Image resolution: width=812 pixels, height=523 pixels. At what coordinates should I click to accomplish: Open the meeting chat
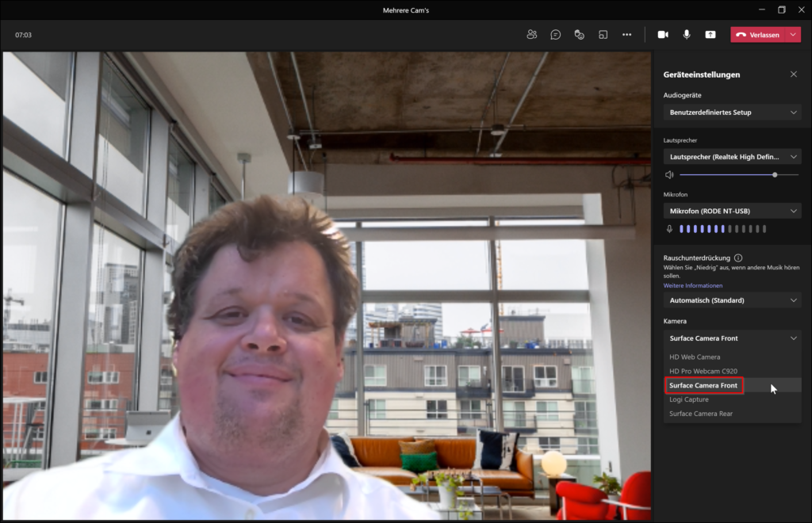coord(556,35)
